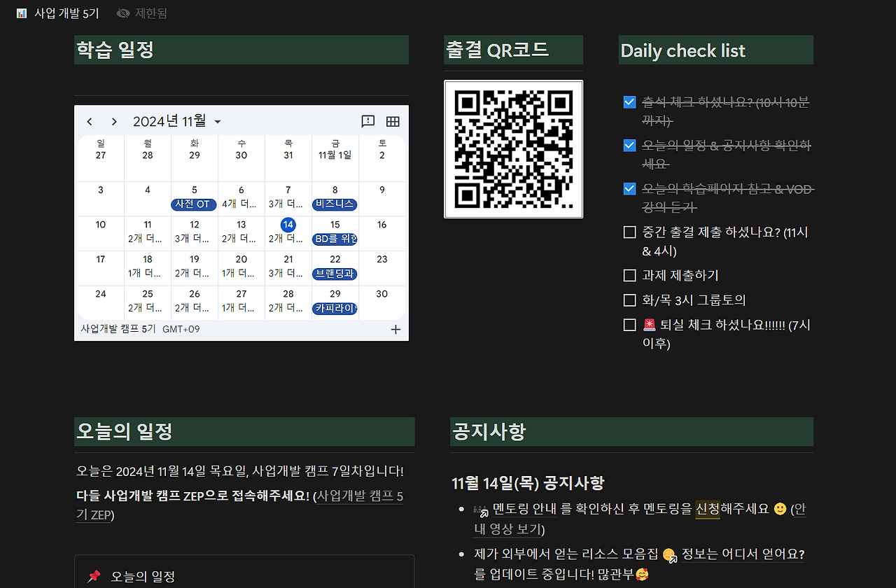Click the pushpin icon in the 오늘의 일정 callout
Image resolution: width=896 pixels, height=588 pixels.
94,576
